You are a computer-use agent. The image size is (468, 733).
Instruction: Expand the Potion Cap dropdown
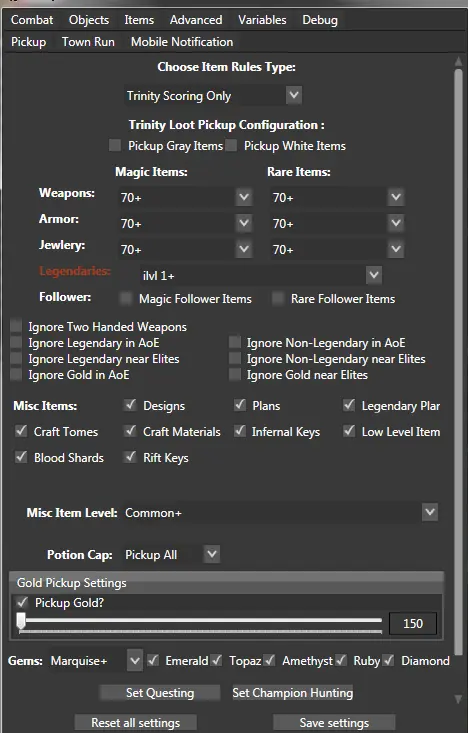pos(212,554)
